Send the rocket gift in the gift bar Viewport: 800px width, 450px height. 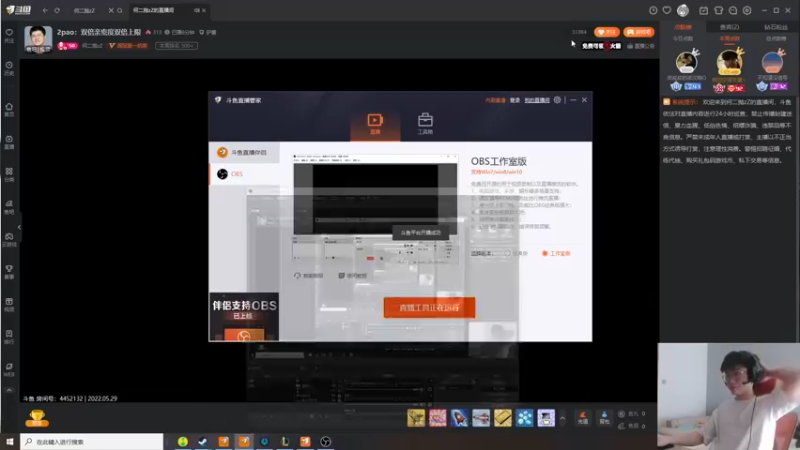tap(459, 418)
